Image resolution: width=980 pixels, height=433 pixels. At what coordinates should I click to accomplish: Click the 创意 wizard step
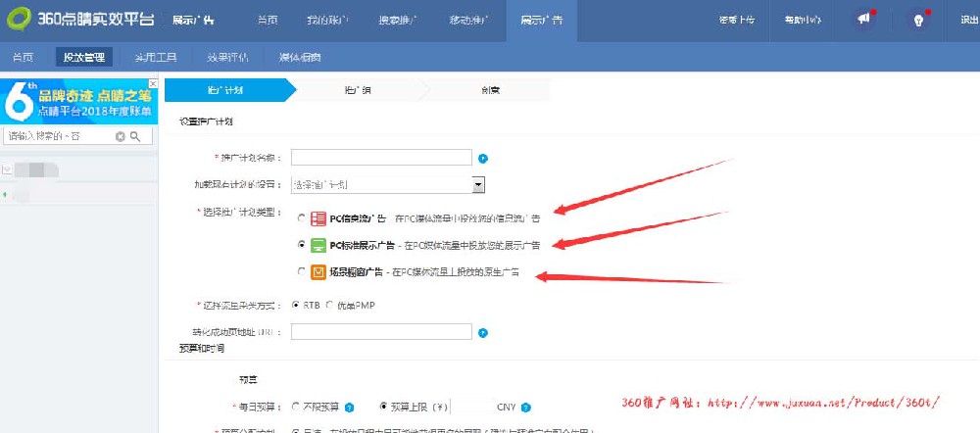pyautogui.click(x=491, y=90)
